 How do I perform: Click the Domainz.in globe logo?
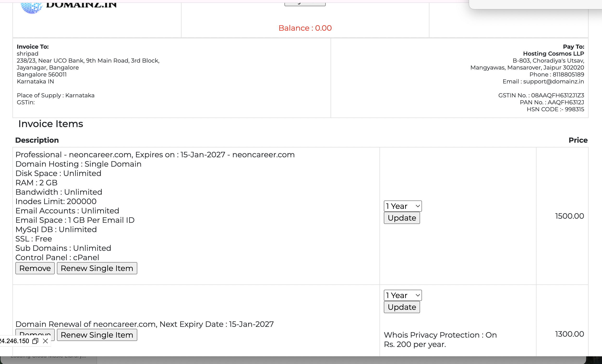tap(31, 7)
